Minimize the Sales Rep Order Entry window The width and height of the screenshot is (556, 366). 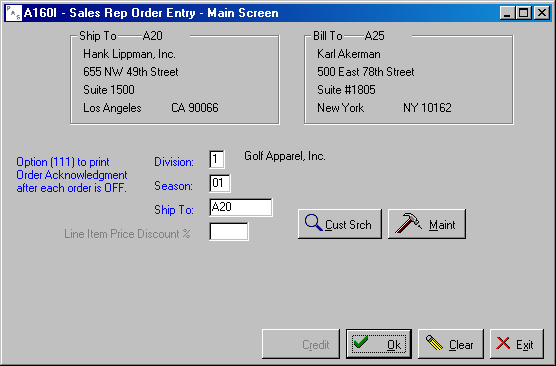pyautogui.click(x=508, y=13)
